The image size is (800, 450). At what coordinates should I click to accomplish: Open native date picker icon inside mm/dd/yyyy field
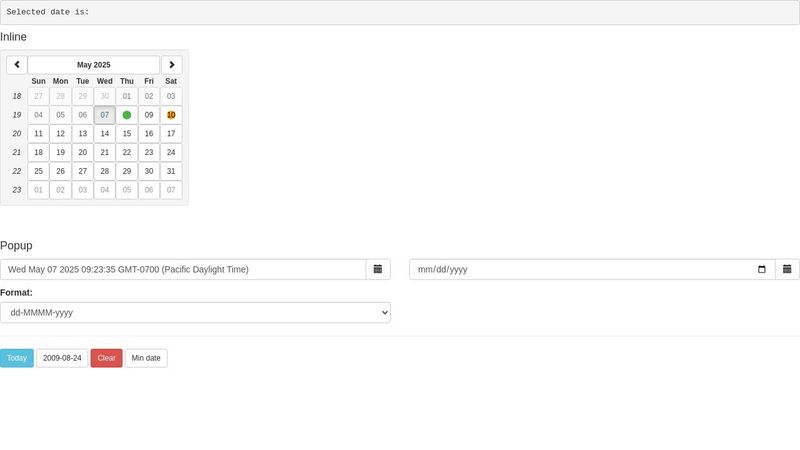[x=762, y=269]
